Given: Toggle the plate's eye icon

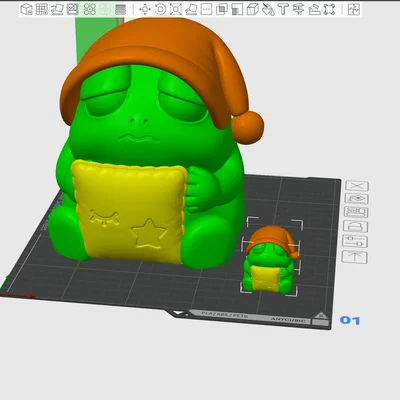Looking at the screenshot, I should pos(357,199).
